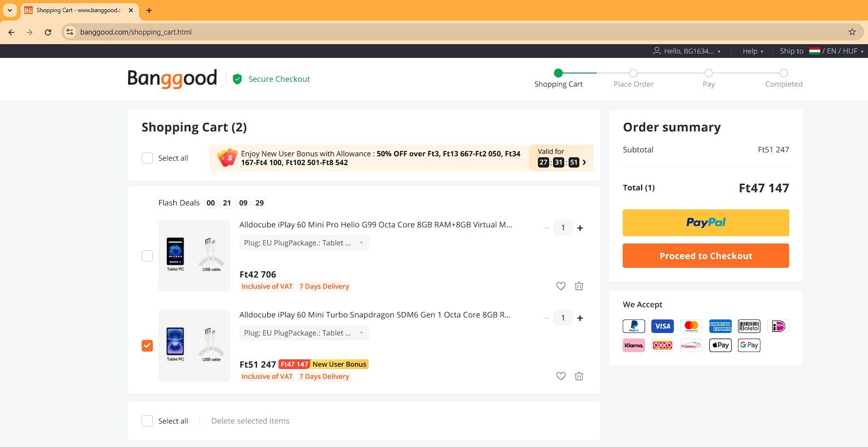Click the Przelewy24 payment icon
Viewport: 868px width, 447px height.
click(x=691, y=345)
